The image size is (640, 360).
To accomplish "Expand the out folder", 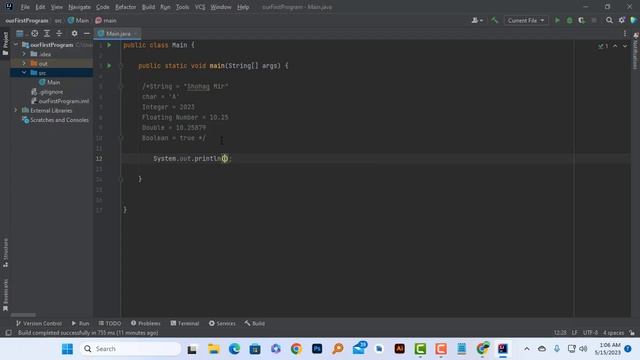I will [x=24, y=63].
